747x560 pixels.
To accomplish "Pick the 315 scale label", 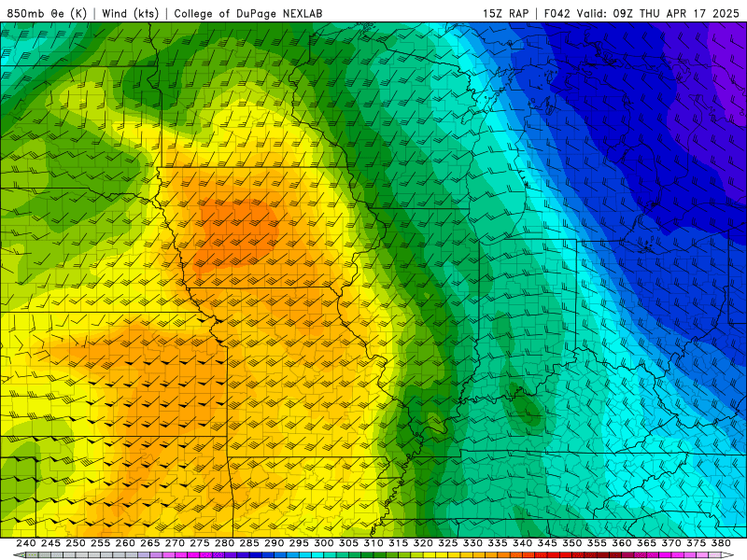I will 399,543.
